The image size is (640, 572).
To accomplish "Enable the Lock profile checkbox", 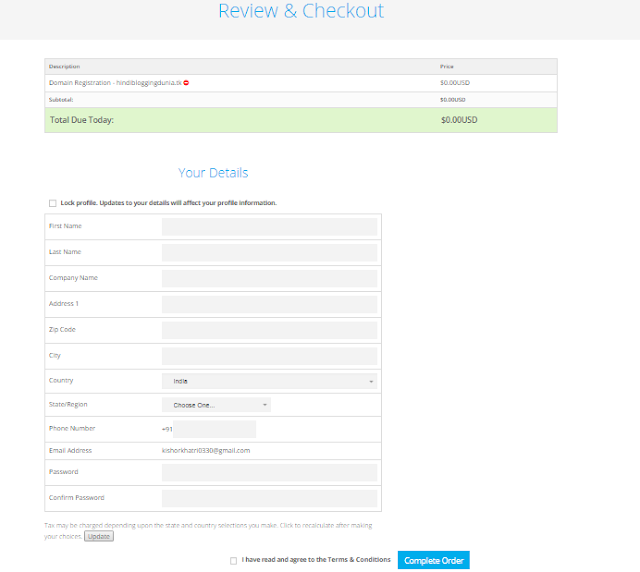I will click(52, 203).
